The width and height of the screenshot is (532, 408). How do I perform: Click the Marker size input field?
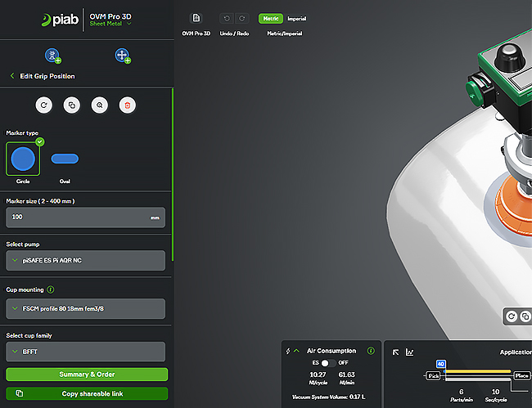tap(85, 217)
